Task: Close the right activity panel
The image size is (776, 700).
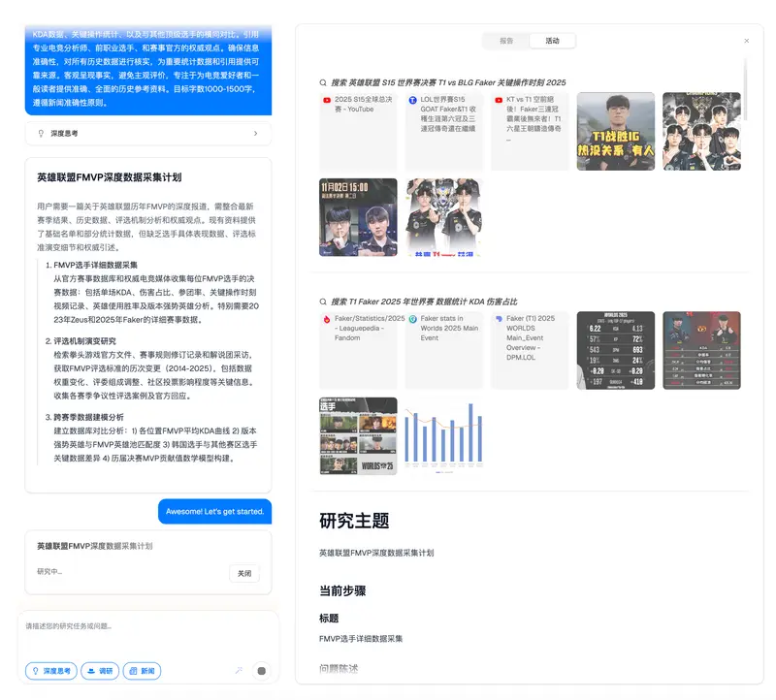Action: tap(746, 41)
